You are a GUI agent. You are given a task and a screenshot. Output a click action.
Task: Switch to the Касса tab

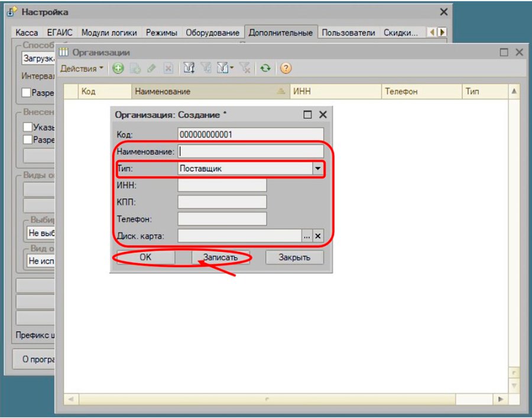27,33
